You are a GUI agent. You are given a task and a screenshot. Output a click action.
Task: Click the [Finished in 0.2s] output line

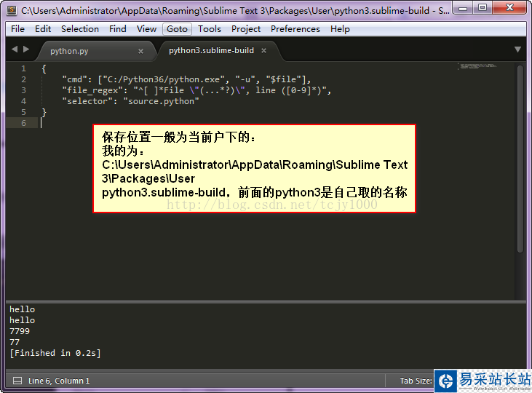[x=55, y=353]
